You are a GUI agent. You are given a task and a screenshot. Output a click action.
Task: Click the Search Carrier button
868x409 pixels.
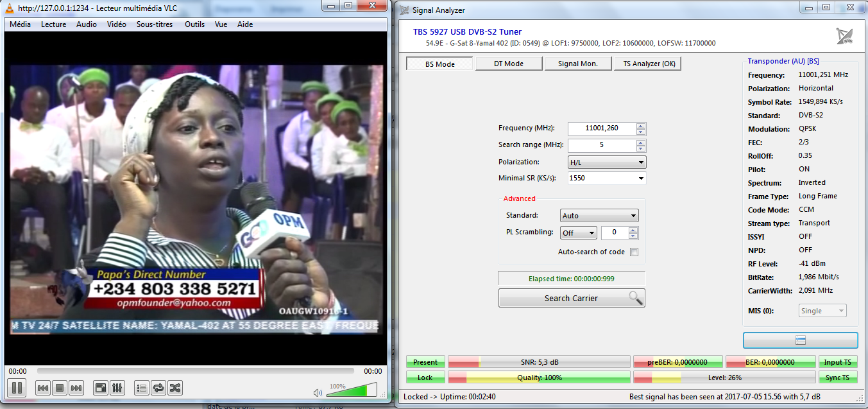(571, 298)
